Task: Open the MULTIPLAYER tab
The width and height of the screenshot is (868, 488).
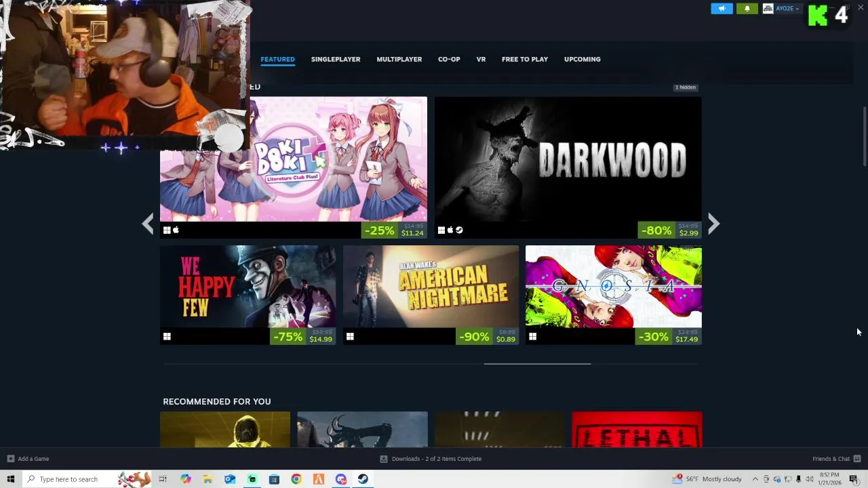Action: (399, 59)
